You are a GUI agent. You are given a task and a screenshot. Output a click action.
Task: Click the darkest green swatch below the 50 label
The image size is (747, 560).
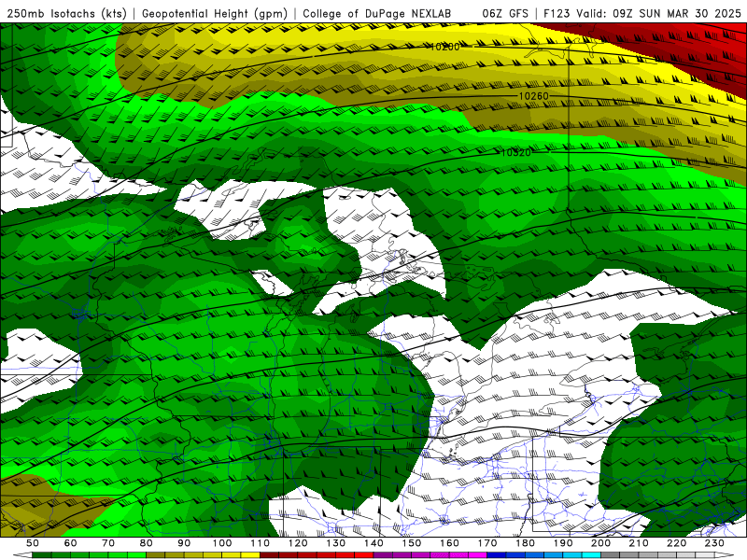[42, 555]
